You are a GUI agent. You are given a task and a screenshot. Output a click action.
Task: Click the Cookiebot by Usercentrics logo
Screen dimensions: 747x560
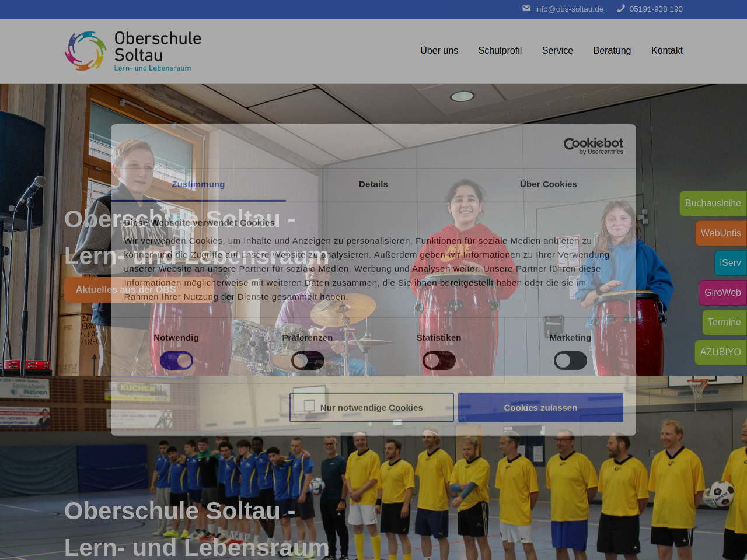click(593, 146)
